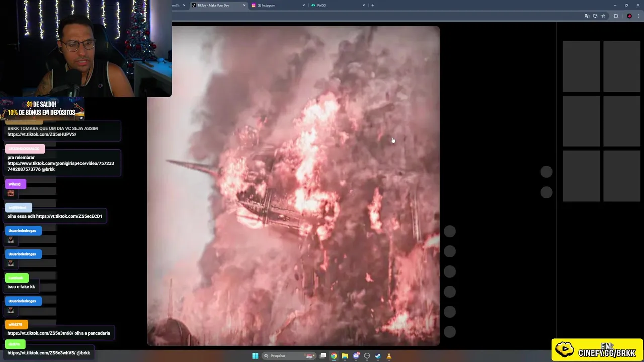Click chat message 'isso e fake kk'
This screenshot has height=362, width=644.
[21, 287]
